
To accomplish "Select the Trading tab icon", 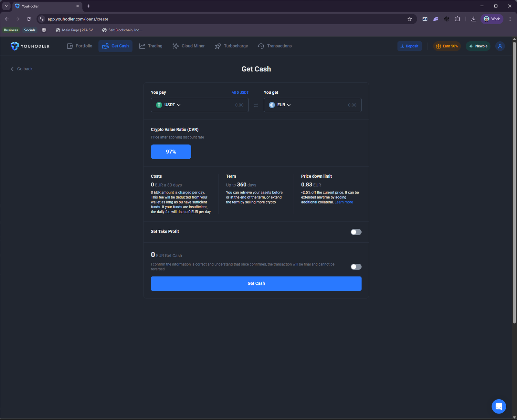I will click(142, 46).
